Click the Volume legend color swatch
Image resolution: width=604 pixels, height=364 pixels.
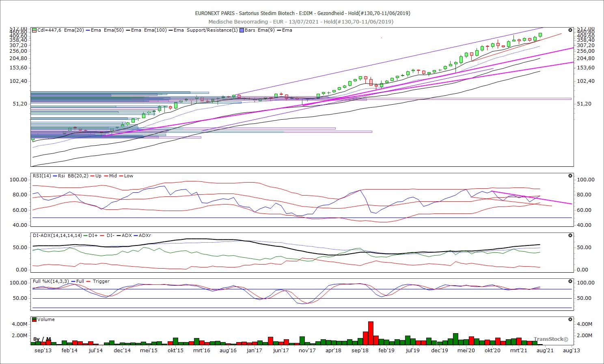click(x=35, y=319)
